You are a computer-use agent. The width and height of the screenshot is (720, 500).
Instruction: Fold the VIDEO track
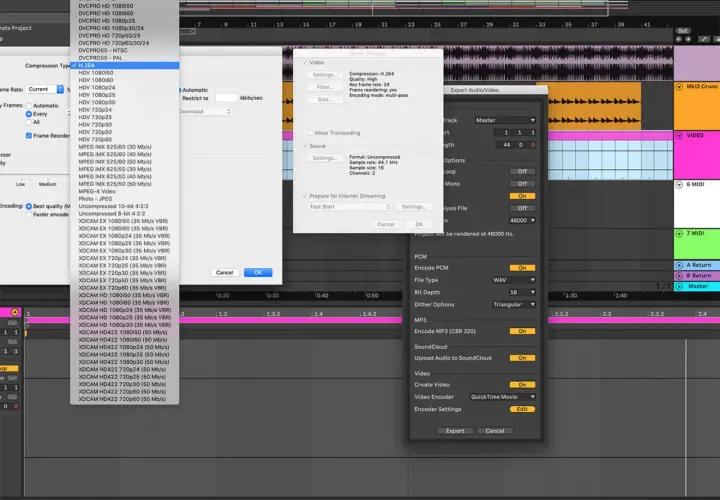tap(679, 135)
